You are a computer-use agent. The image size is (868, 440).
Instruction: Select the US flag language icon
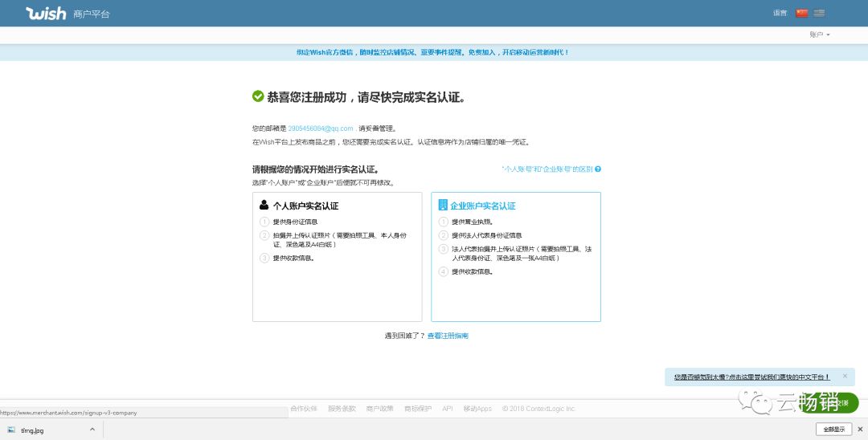[819, 14]
